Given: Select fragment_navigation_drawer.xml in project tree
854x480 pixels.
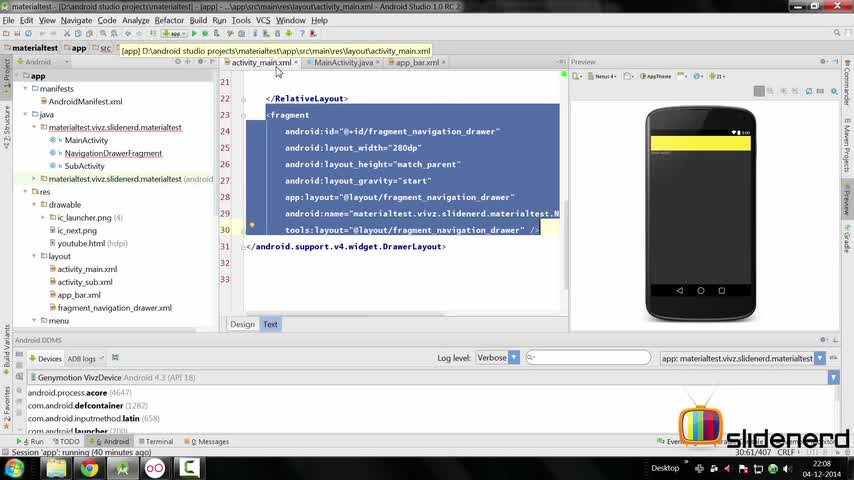Looking at the screenshot, I should coord(114,308).
